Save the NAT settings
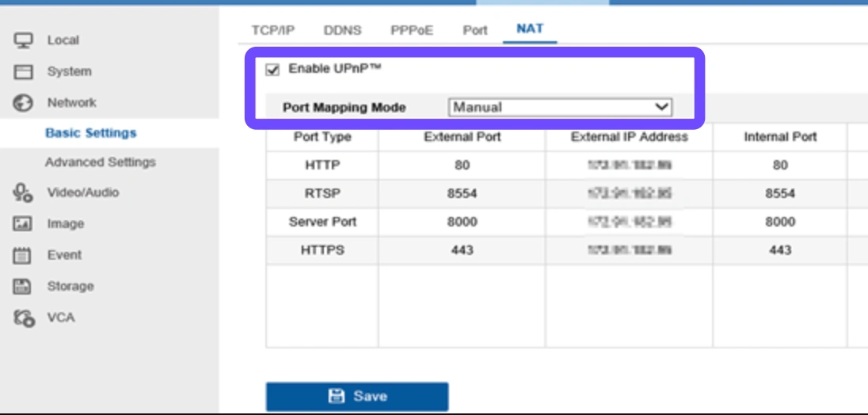This screenshot has height=415, width=868. pos(357,396)
